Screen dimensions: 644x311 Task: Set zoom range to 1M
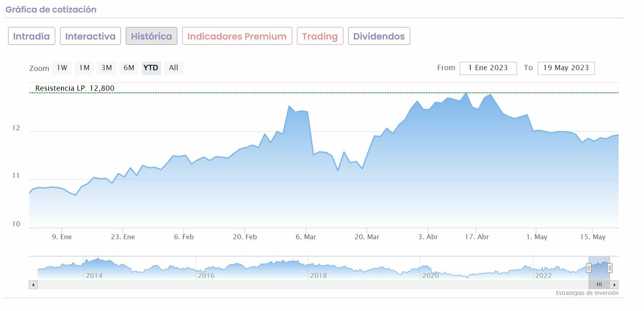point(84,68)
